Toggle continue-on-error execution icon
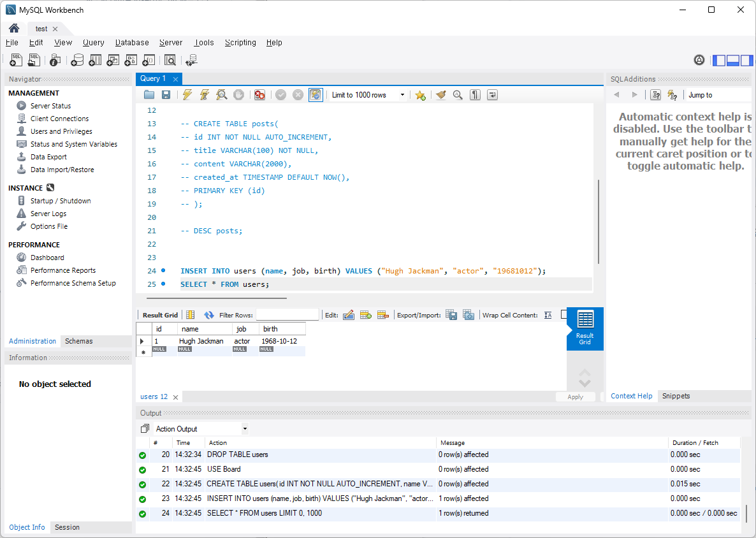756x538 pixels. [259, 95]
